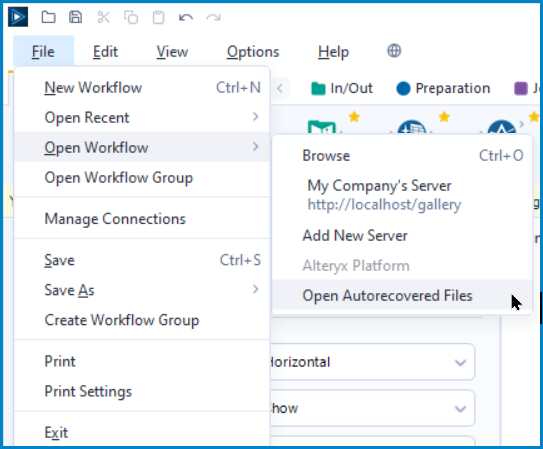Open My Company's Server gallery entry
The height and width of the screenshot is (449, 543).
pos(402,195)
